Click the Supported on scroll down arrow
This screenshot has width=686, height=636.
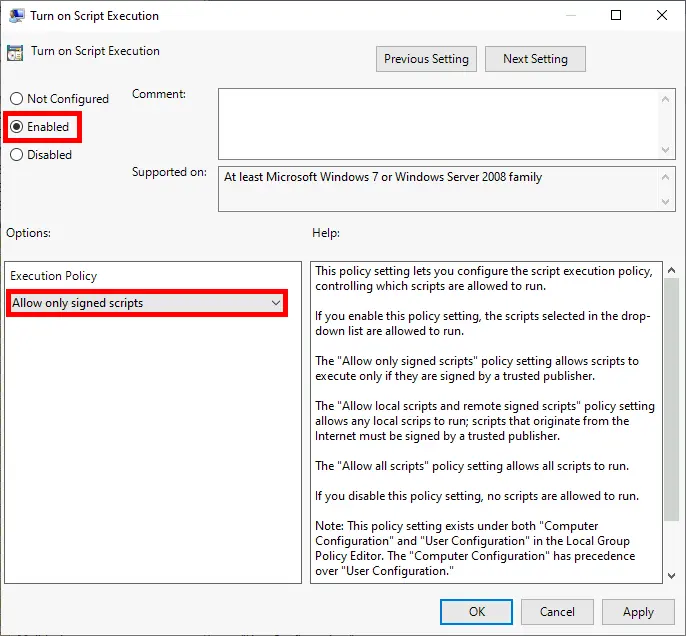point(665,202)
